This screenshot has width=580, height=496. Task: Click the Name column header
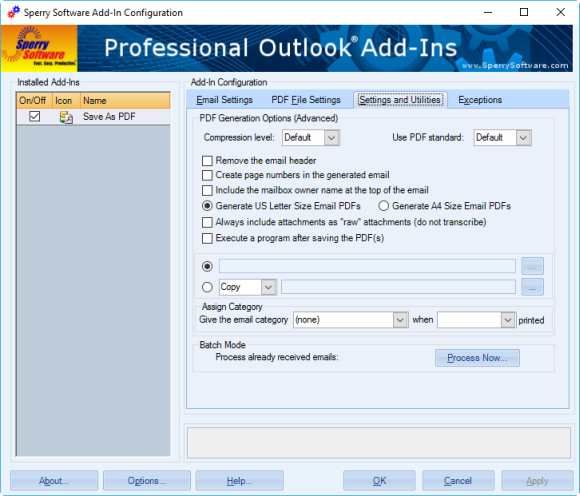pyautogui.click(x=125, y=101)
